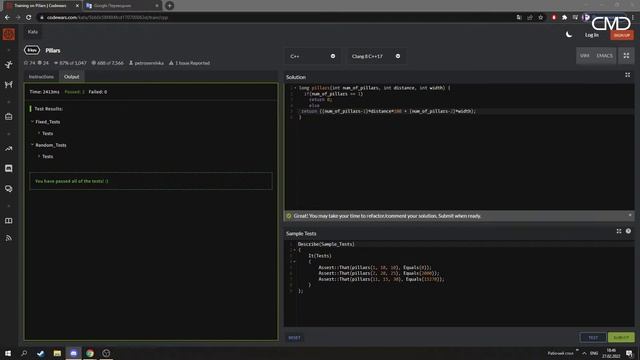640x360 pixels.
Task: Switch to the Google Translate browser tab
Action: point(121,6)
